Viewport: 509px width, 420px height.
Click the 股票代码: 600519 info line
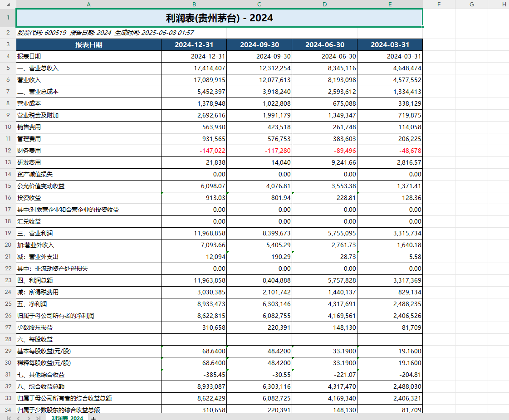(x=106, y=33)
